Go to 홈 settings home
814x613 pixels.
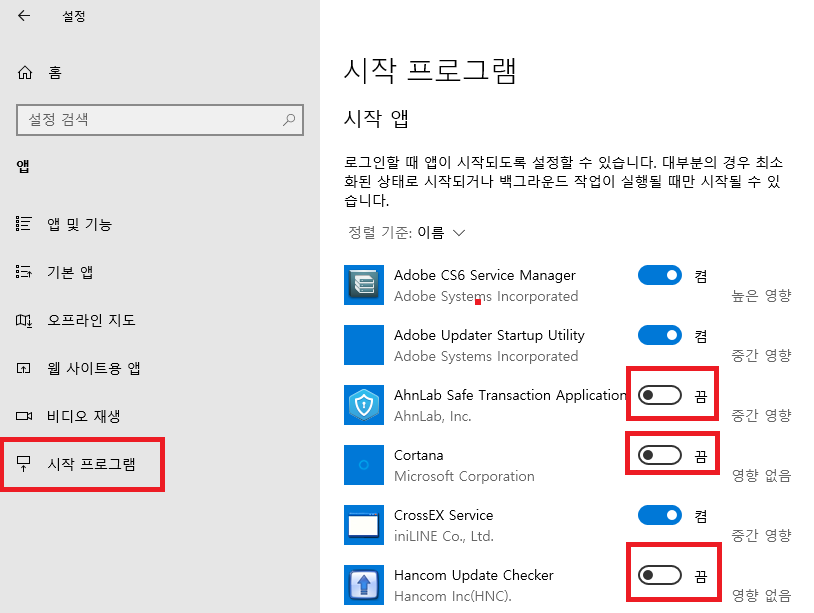(55, 73)
